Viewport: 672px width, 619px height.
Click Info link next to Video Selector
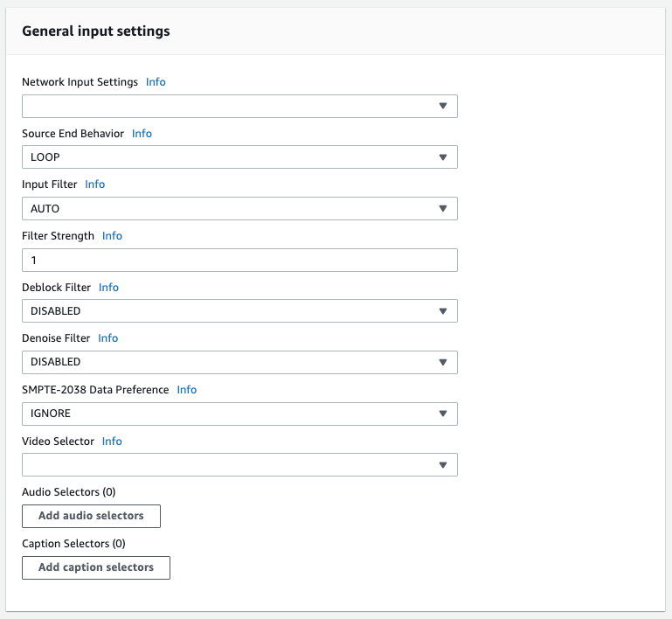point(112,442)
